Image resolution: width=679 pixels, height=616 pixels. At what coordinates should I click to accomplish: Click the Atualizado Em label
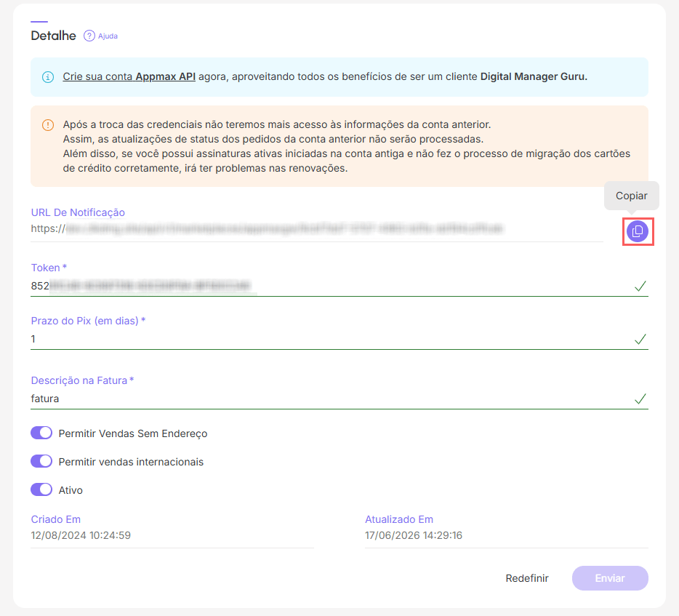click(399, 519)
